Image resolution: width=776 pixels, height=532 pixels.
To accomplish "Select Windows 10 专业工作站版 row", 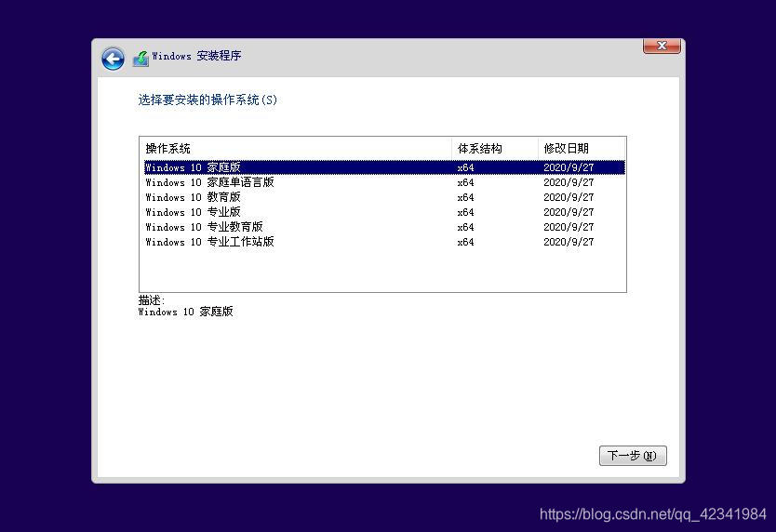I will tap(384, 242).
